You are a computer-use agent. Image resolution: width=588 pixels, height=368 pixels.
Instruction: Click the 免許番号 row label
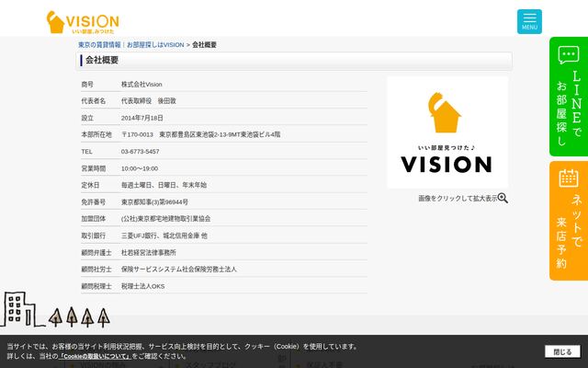click(94, 202)
